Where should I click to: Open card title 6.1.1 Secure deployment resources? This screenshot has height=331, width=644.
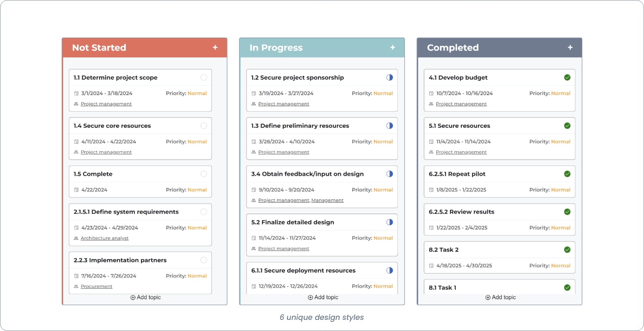(303, 270)
